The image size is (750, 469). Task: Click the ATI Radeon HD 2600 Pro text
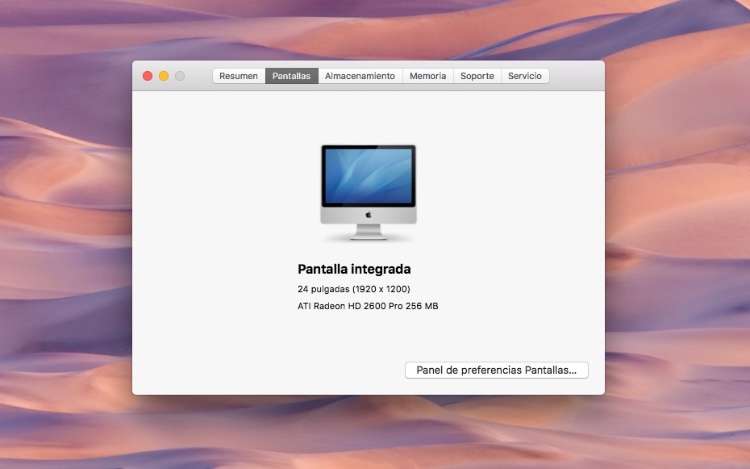coord(367,306)
